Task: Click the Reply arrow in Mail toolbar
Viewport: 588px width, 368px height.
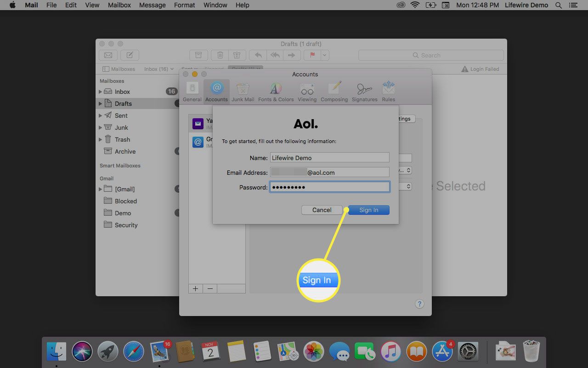Action: pyautogui.click(x=258, y=55)
